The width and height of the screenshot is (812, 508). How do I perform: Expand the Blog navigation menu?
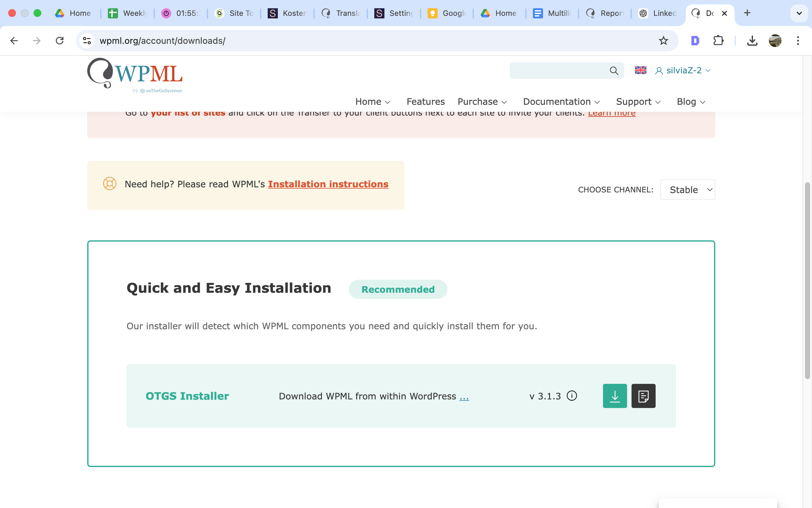click(691, 102)
